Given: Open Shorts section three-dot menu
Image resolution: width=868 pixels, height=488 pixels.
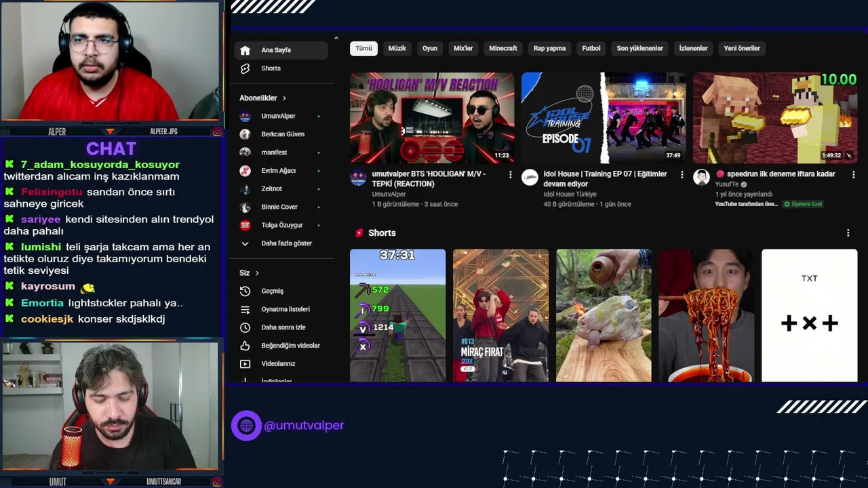Looking at the screenshot, I should [x=848, y=232].
